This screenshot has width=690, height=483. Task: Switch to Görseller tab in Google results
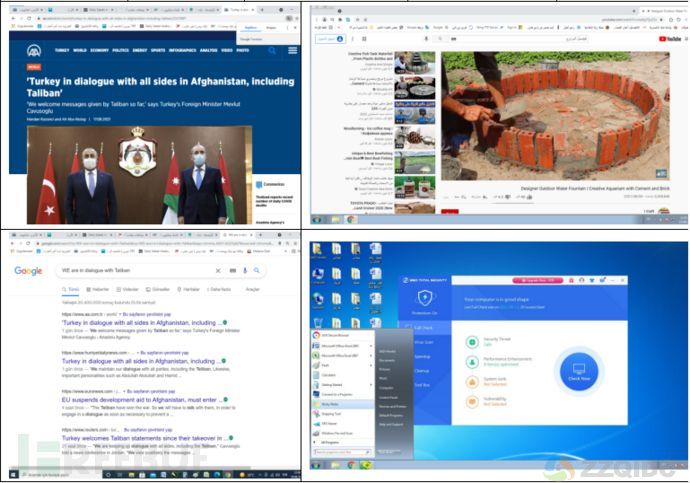point(158,289)
